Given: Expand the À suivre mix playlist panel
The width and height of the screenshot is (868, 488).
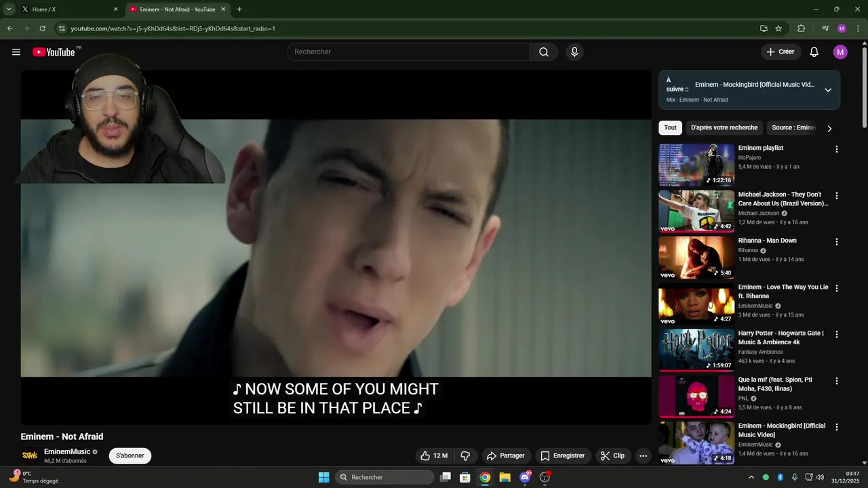Looking at the screenshot, I should point(828,90).
